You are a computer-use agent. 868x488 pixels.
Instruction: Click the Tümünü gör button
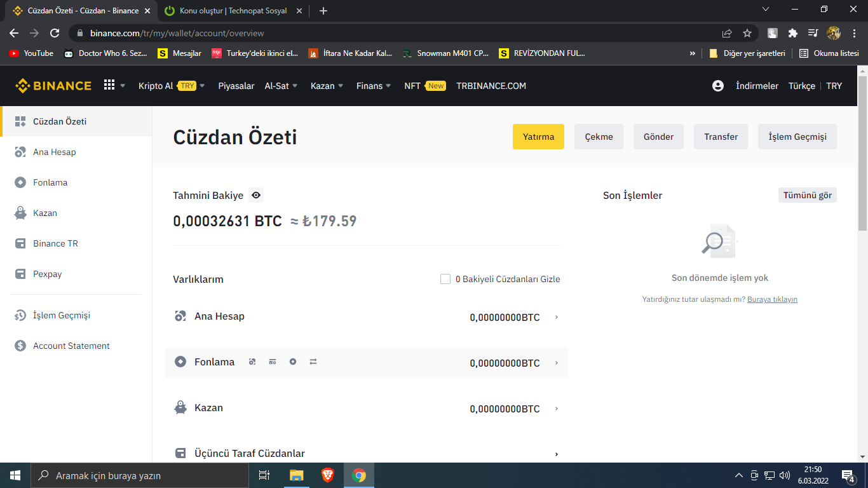pyautogui.click(x=808, y=195)
